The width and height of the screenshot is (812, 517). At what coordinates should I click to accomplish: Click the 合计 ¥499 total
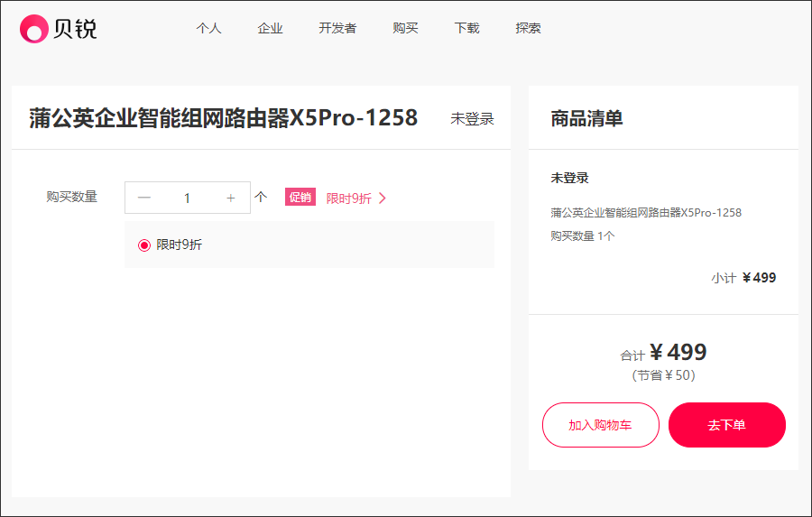pos(663,353)
